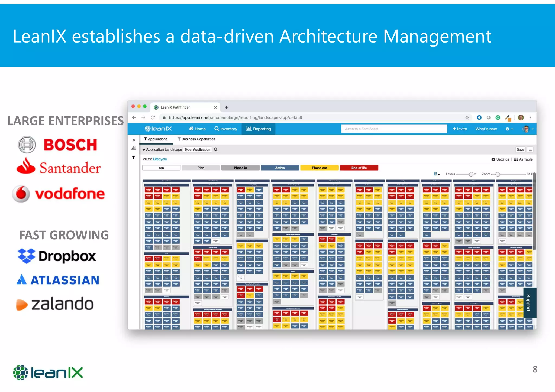
Task: Focus the Jump to a Fact Sheet field
Action: coord(394,129)
